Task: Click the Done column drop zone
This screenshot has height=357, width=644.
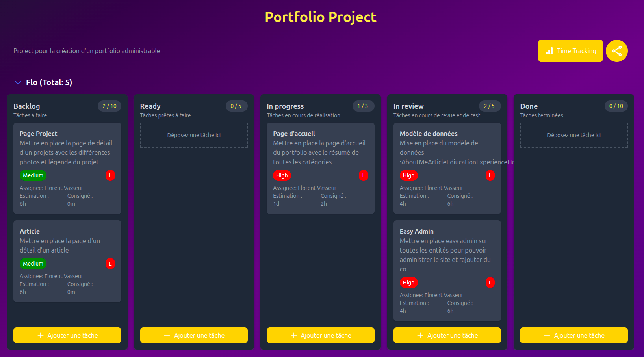Action: [573, 135]
